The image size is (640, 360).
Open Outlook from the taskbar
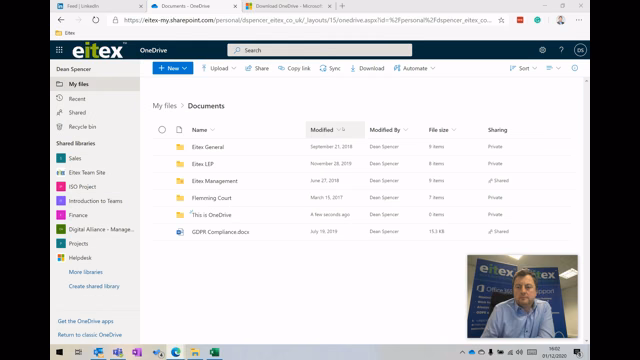[98, 352]
